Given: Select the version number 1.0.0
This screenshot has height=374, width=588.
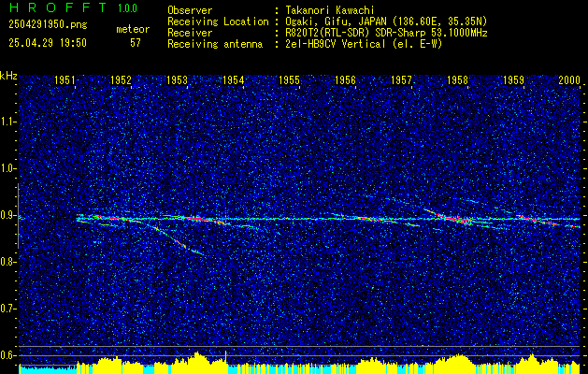Looking at the screenshot, I should tap(127, 8).
